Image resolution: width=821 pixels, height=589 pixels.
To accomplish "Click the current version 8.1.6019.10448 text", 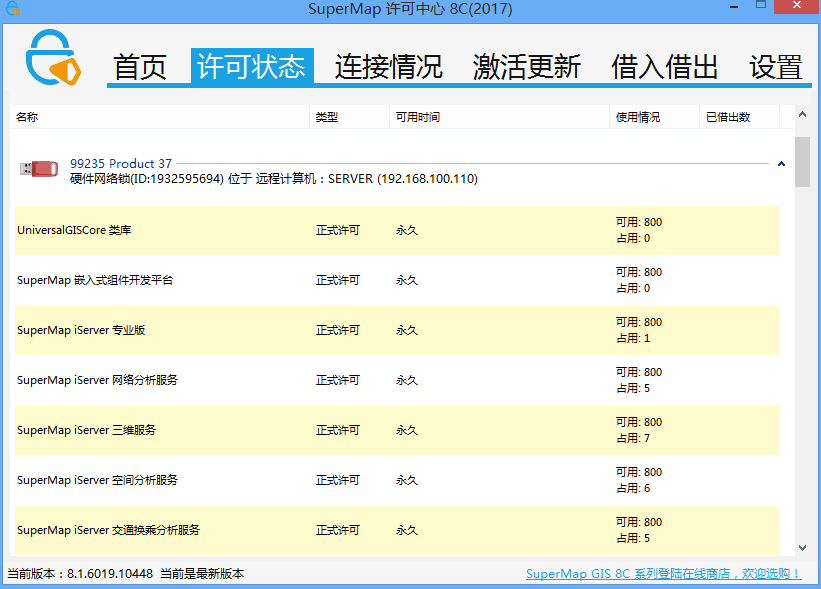I will pyautogui.click(x=80, y=574).
